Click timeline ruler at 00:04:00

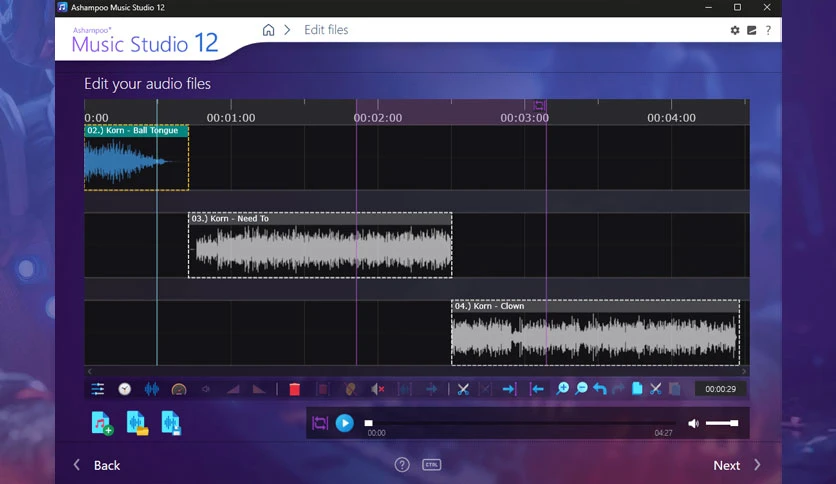pyautogui.click(x=671, y=118)
